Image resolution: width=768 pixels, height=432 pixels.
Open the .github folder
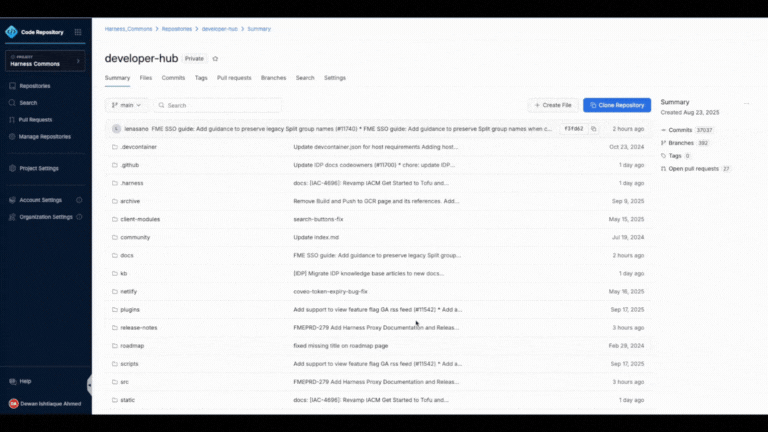(130, 165)
